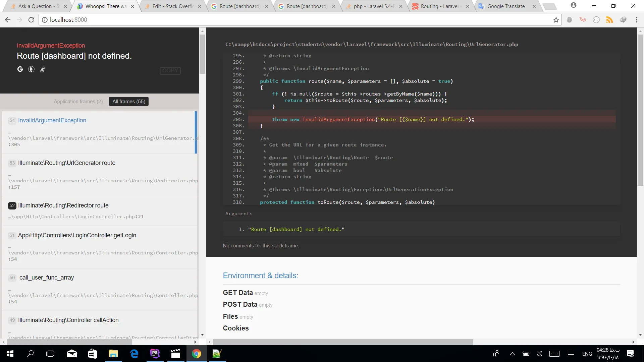Reload the localhost page
This screenshot has width=644, height=362.
(x=31, y=20)
